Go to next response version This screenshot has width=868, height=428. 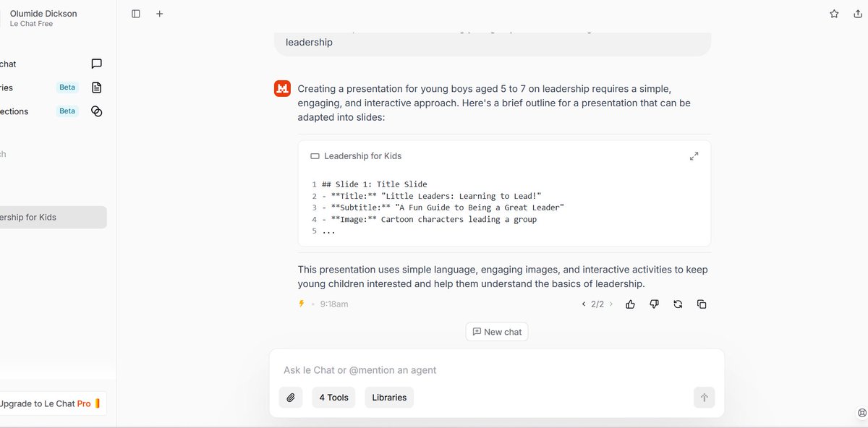(611, 304)
